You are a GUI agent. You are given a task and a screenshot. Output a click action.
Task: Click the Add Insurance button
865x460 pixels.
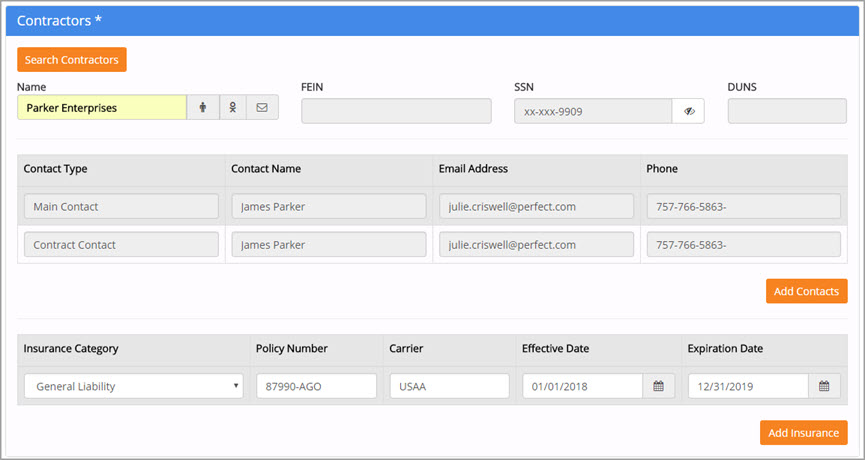click(803, 433)
